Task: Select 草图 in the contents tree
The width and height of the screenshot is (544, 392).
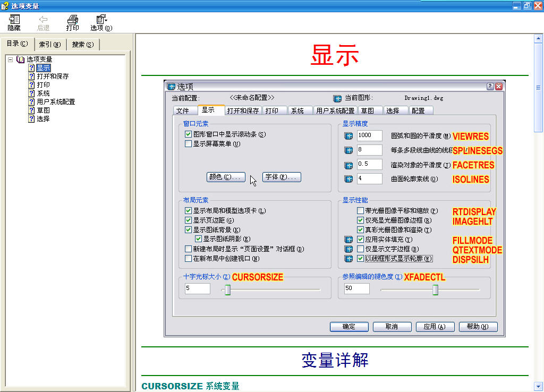Action: (x=44, y=110)
